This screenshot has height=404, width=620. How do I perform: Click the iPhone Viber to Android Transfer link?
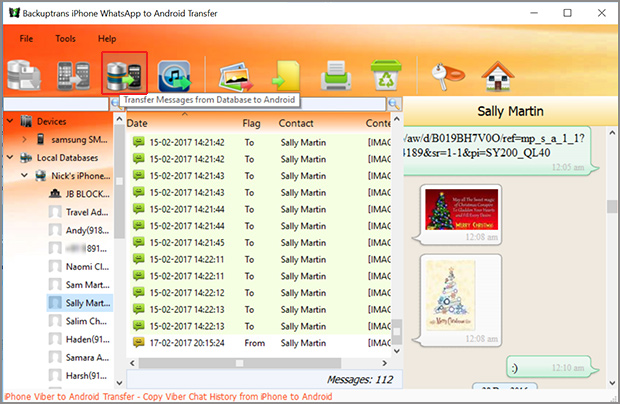(x=168, y=396)
